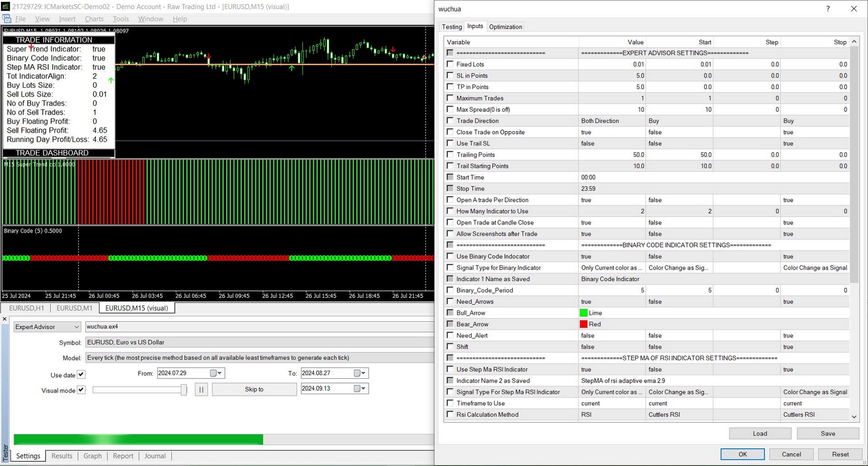Viewport: 868px width, 466px height.
Task: Tick the Fixed Lots optimization checkbox
Action: (450, 64)
